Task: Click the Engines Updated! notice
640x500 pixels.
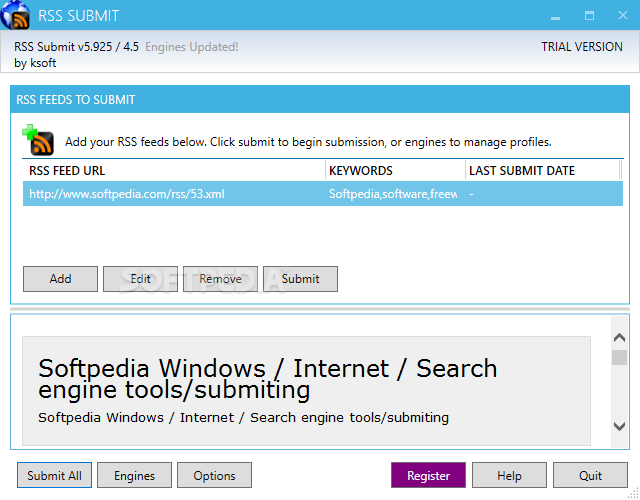Action: pos(191,47)
